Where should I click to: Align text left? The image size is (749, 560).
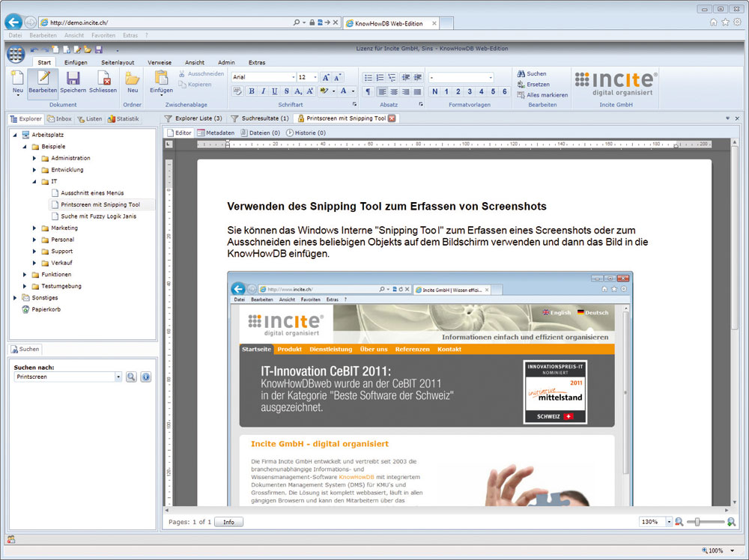coord(382,91)
